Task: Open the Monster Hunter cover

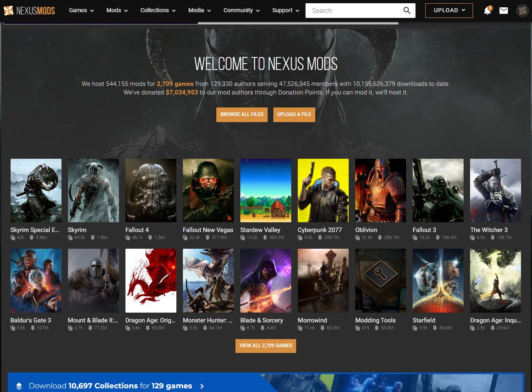Action: (208, 281)
